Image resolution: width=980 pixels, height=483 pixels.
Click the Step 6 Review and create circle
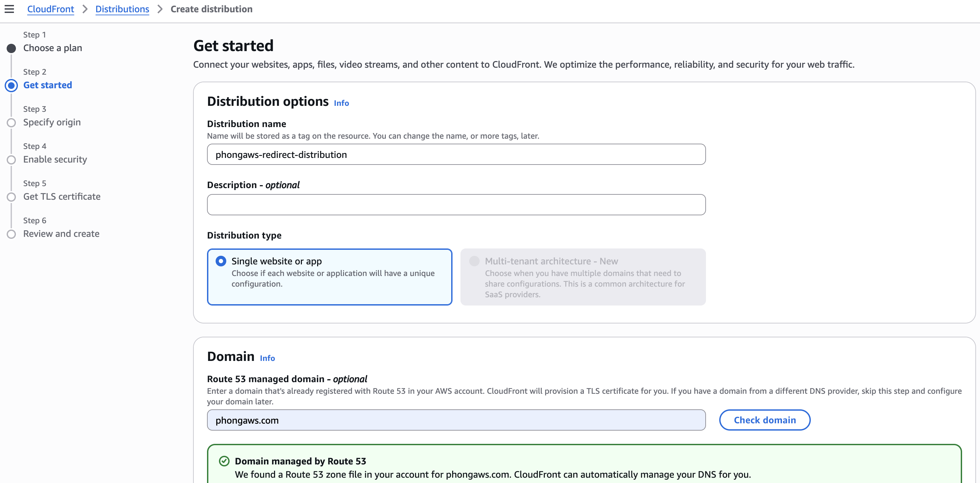11,234
